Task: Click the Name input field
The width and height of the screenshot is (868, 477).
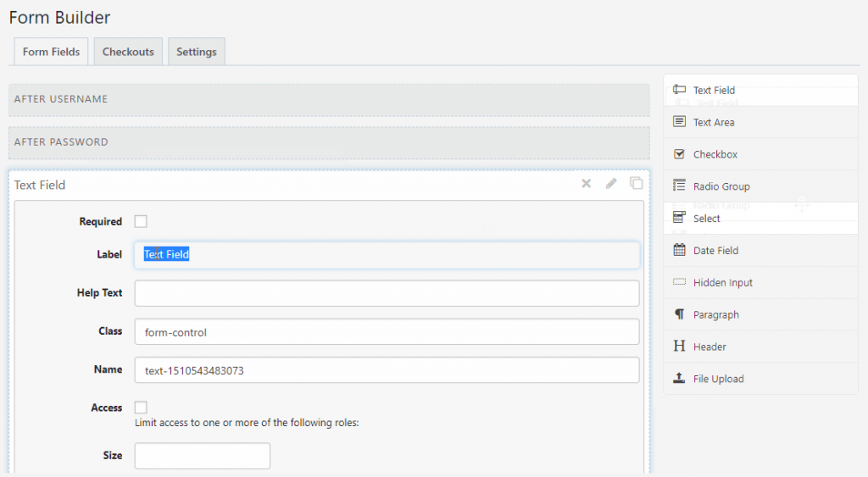Action: pyautogui.click(x=387, y=369)
